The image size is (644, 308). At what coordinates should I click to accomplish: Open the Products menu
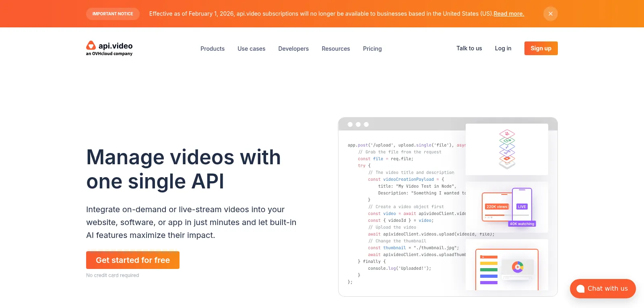click(x=213, y=49)
